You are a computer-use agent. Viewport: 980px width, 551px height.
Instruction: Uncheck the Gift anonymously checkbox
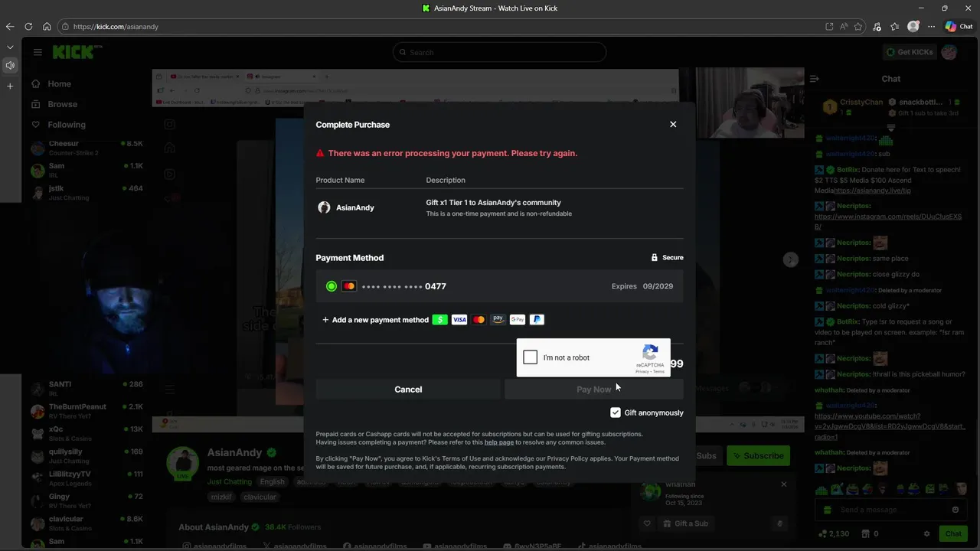pos(616,412)
